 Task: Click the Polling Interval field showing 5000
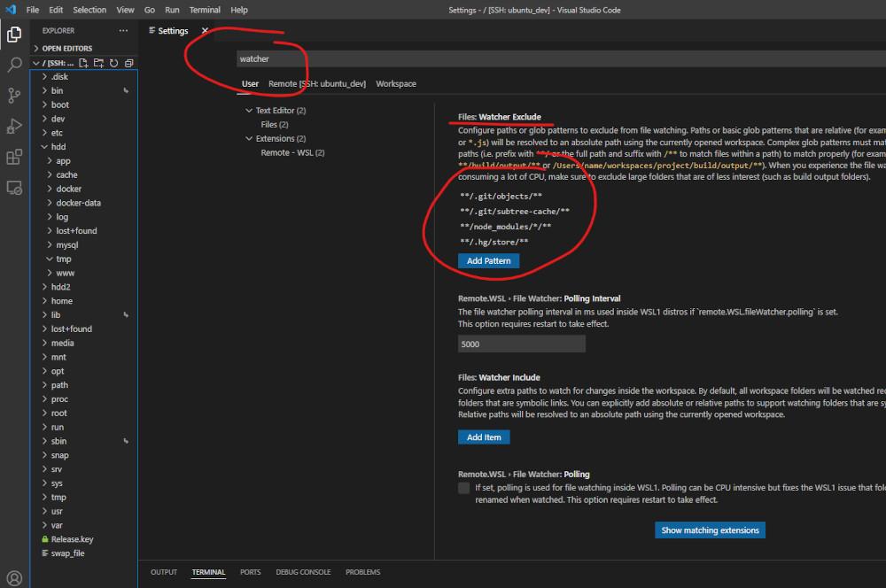522,344
